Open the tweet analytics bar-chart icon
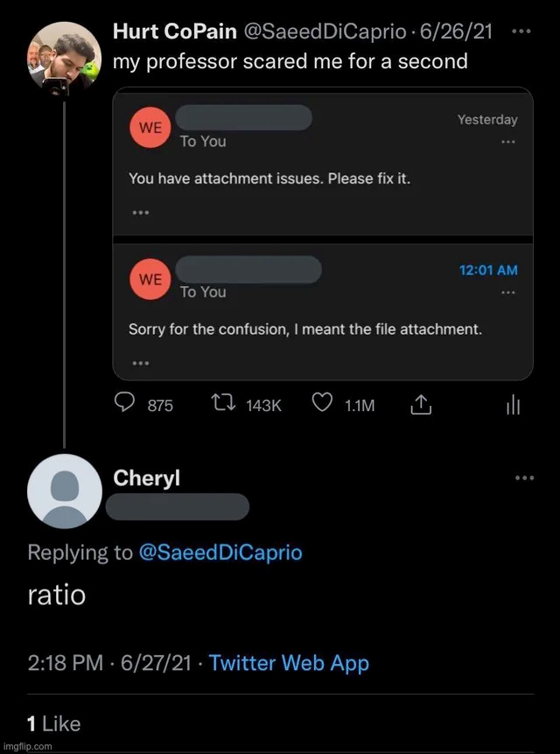Screen dimensions: 560x754 (514, 404)
